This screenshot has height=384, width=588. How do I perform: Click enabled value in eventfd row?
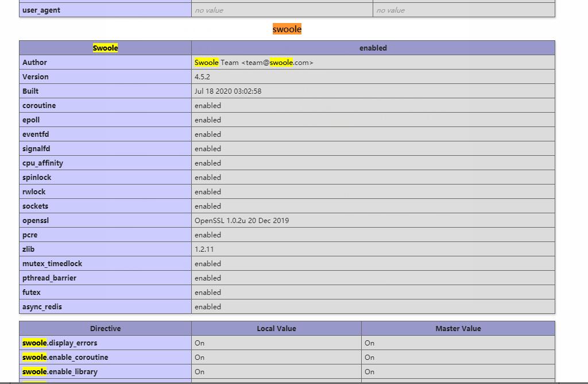pos(208,134)
